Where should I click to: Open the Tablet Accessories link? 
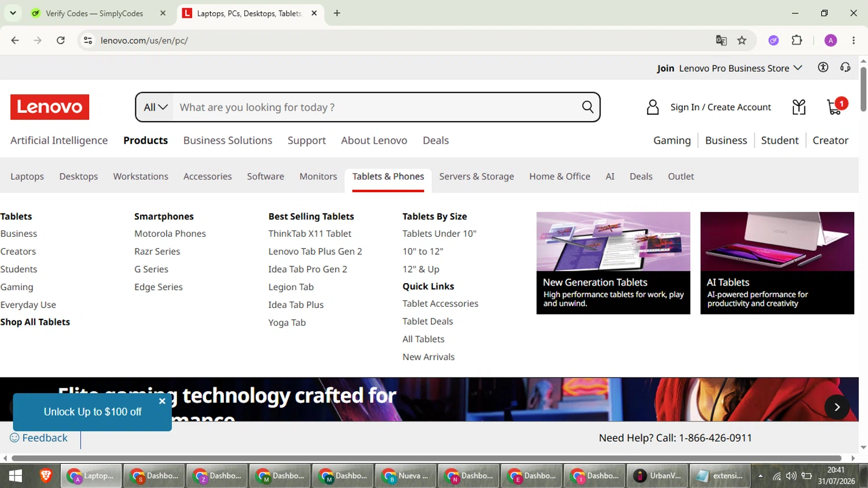coord(441,304)
